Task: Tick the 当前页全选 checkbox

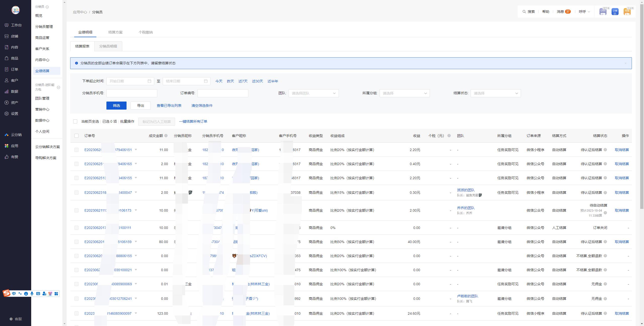Action: [x=75, y=122]
